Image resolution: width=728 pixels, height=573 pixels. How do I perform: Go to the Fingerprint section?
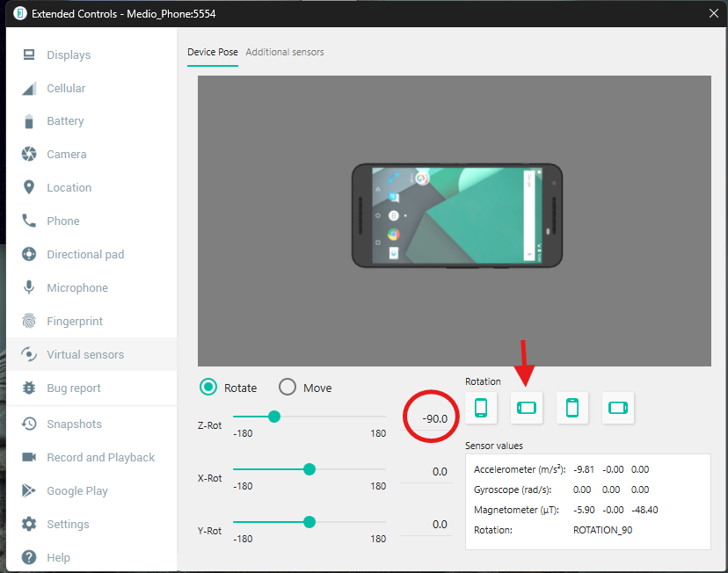coord(74,322)
